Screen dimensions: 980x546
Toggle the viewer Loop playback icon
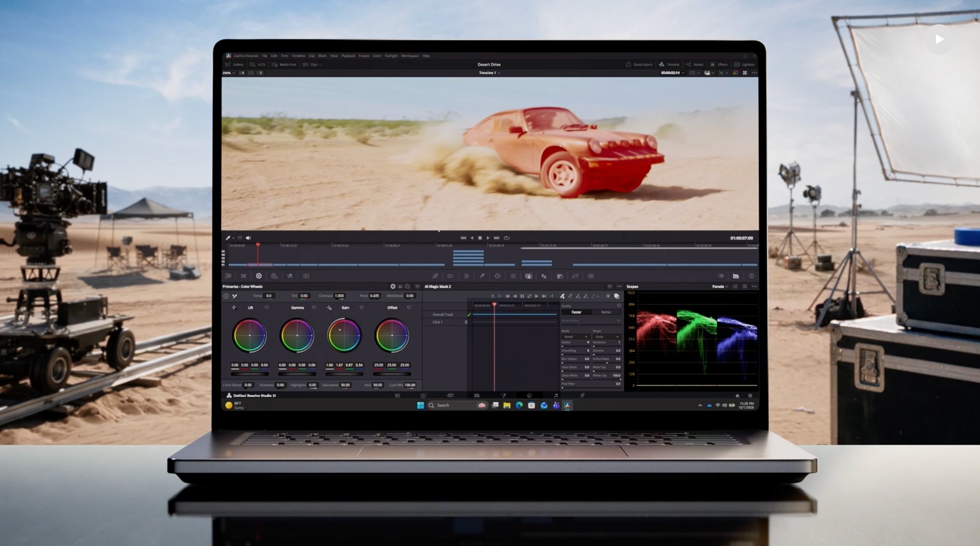pos(507,238)
